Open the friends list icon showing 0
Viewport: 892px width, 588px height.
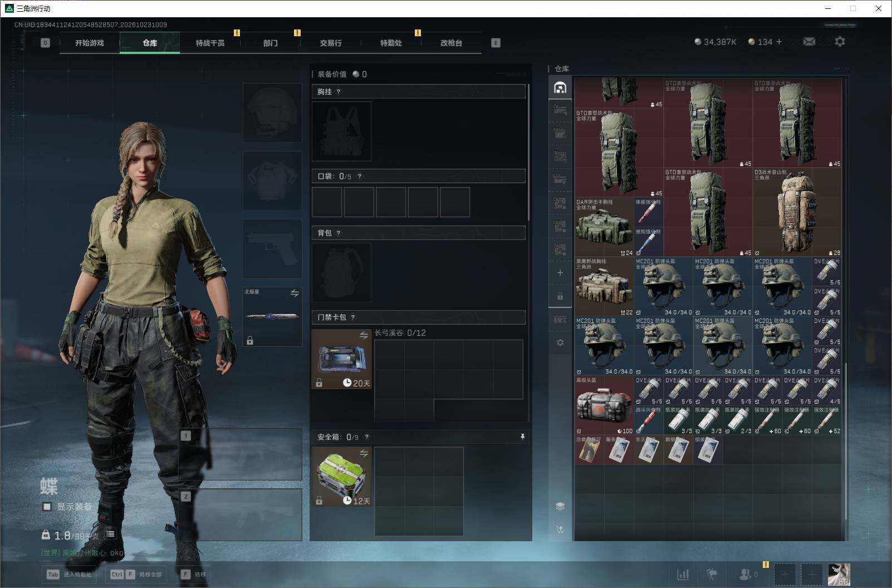748,574
